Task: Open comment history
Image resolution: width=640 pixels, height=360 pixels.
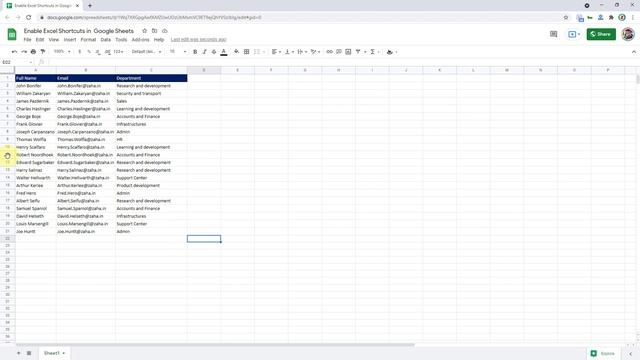Action: (553, 34)
